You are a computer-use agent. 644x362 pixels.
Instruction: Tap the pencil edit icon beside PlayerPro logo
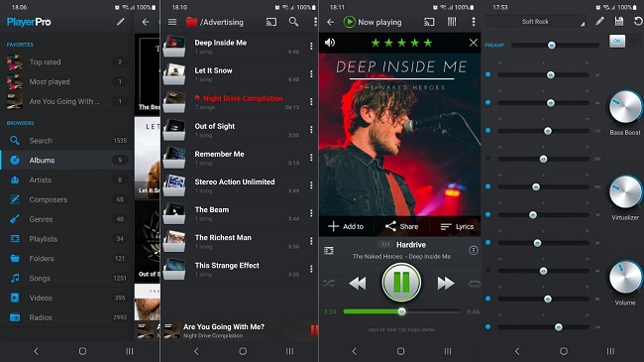pos(120,22)
